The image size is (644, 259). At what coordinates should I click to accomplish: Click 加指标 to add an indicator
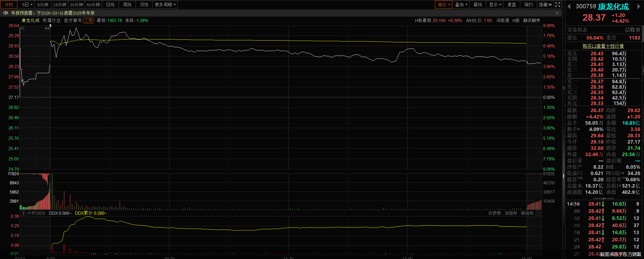tap(511, 213)
